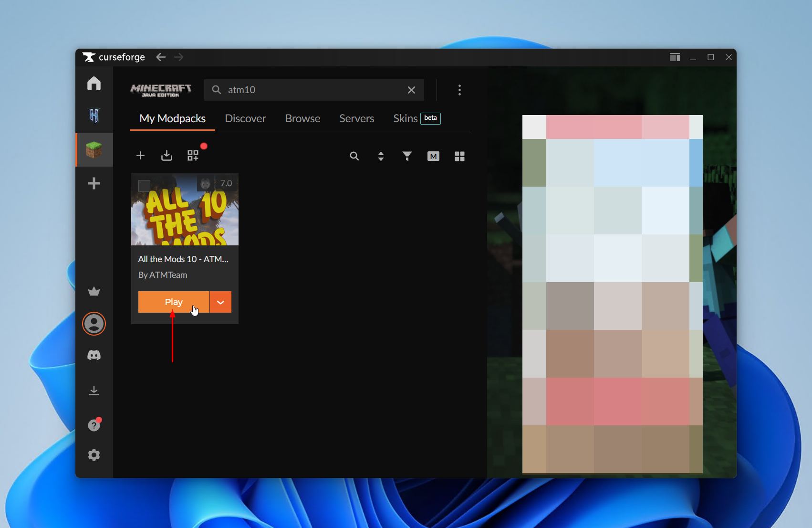Open the All the Mods 10 thumbnail
This screenshot has width=812, height=528.
tap(185, 210)
